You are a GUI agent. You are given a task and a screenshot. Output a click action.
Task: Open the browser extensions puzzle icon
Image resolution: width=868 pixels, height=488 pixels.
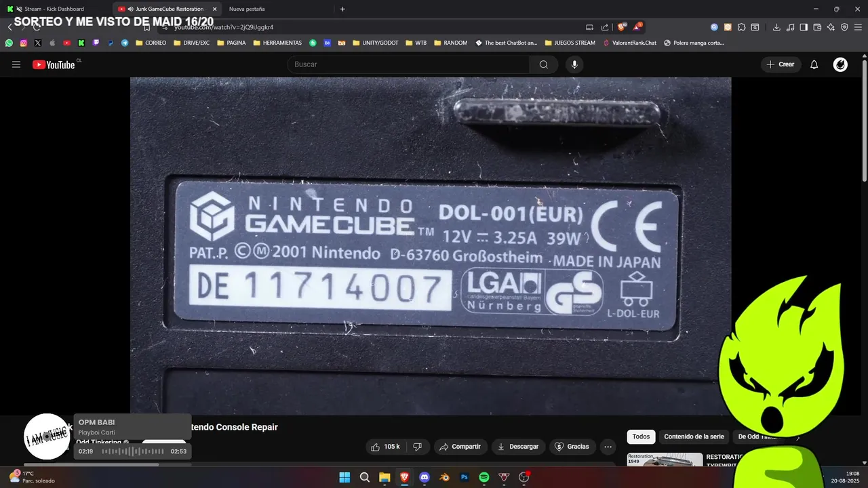click(741, 27)
